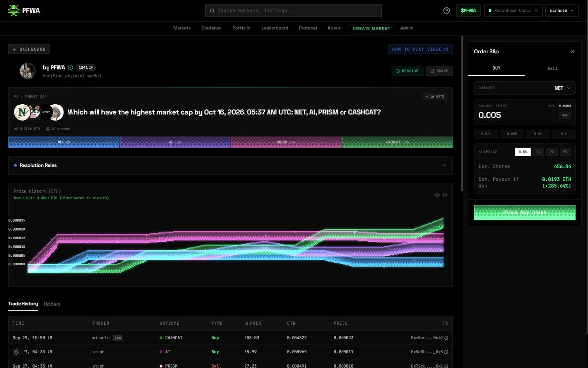
Task: Choose the 0.01 ETH preset amount
Action: coord(538,134)
